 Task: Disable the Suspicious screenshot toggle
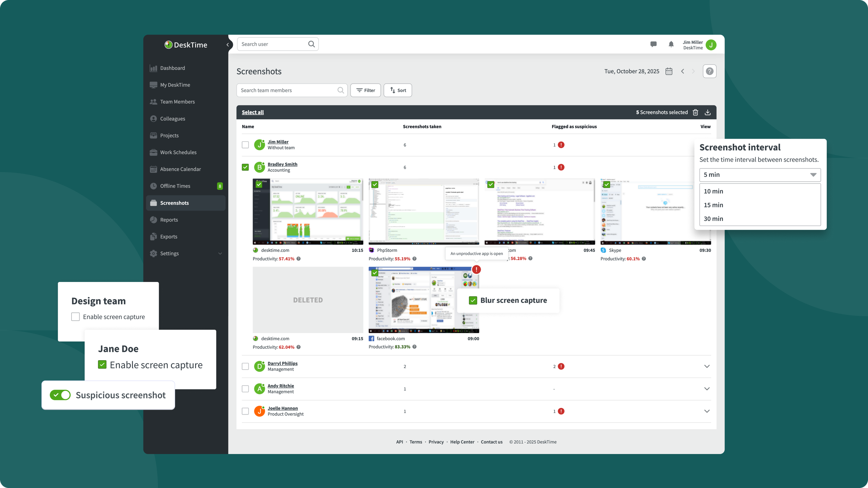pyautogui.click(x=60, y=395)
